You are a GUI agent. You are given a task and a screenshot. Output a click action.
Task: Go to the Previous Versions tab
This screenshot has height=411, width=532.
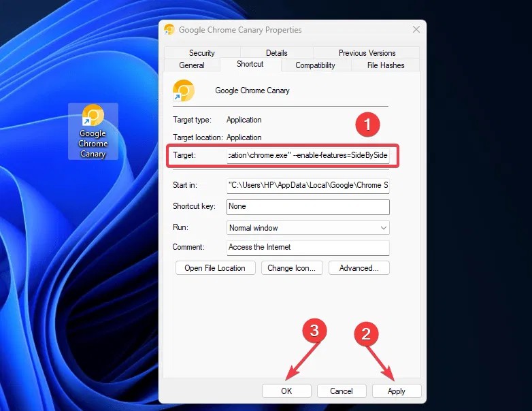pyautogui.click(x=367, y=53)
